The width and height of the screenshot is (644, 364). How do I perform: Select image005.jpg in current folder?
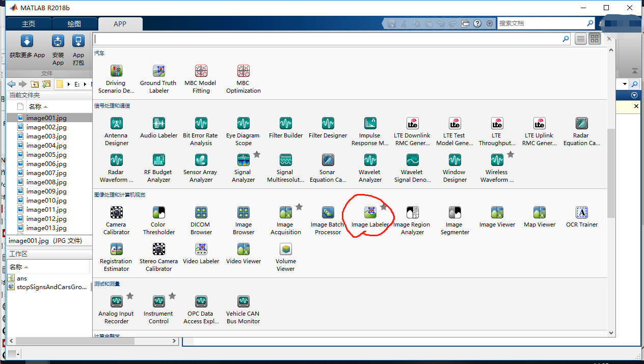[x=46, y=155]
